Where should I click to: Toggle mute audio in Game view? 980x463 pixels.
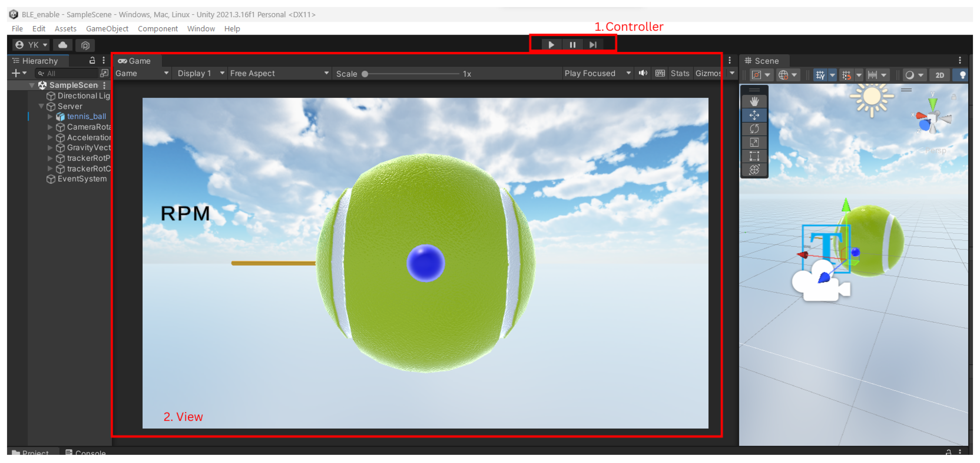point(643,73)
